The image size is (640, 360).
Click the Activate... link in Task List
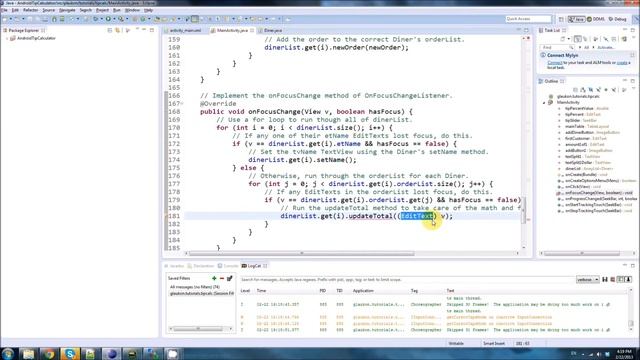(606, 47)
